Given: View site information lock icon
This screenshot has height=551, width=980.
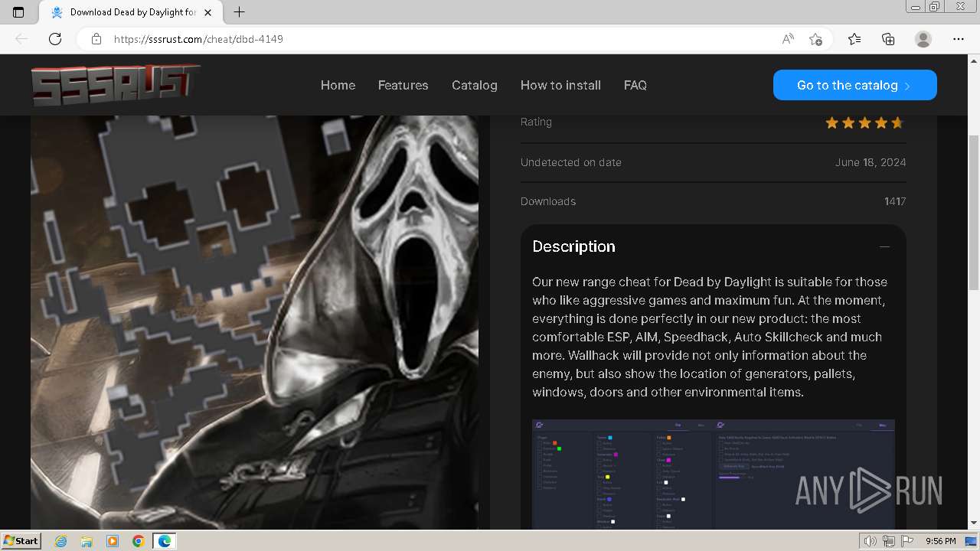Looking at the screenshot, I should (x=96, y=39).
